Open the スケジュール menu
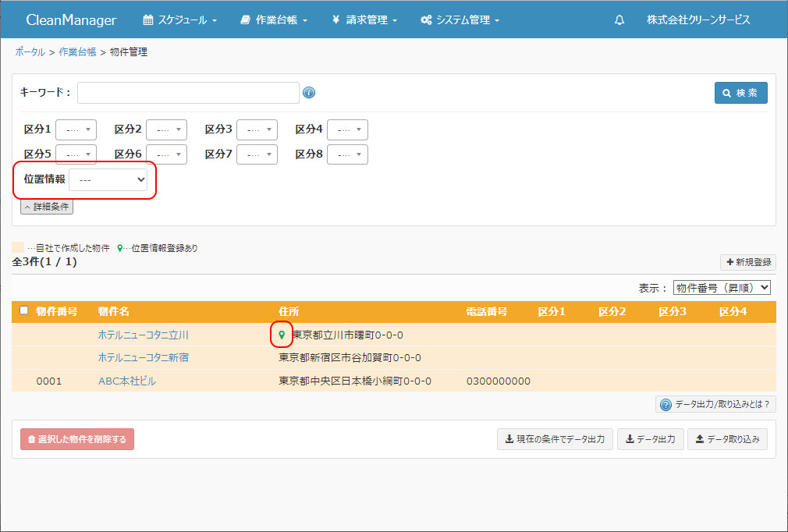This screenshot has width=788, height=532. [x=180, y=20]
